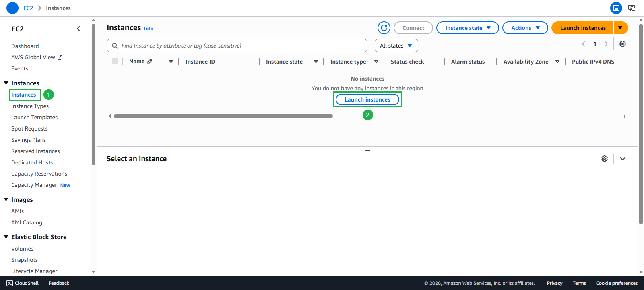Screen dimensions: 644x290
Task: Open Dedicated Hosts page
Action: point(32,162)
